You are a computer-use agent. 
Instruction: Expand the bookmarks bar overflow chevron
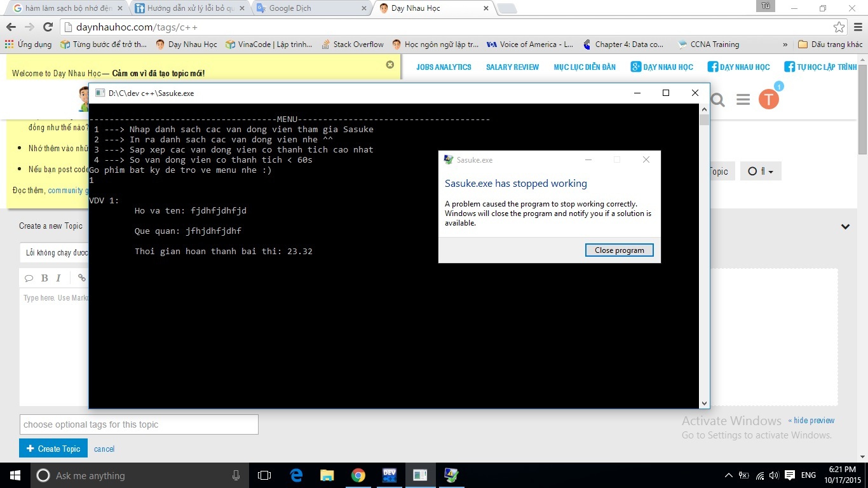click(x=785, y=44)
